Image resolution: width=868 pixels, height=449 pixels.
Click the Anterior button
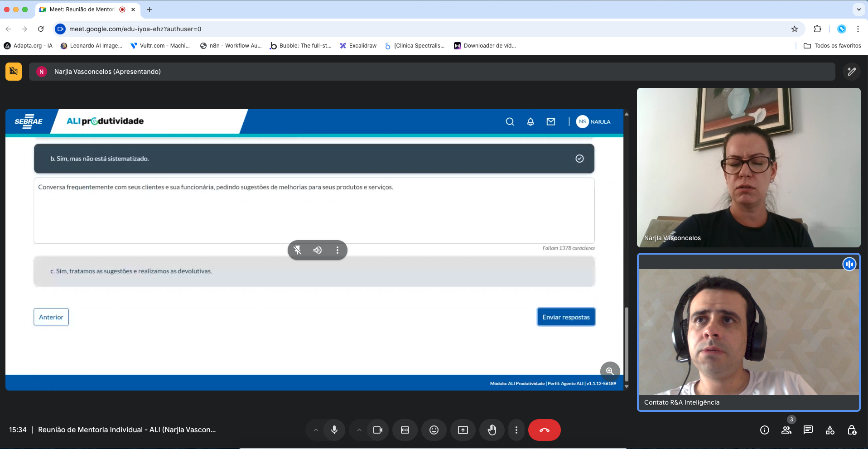point(51,317)
